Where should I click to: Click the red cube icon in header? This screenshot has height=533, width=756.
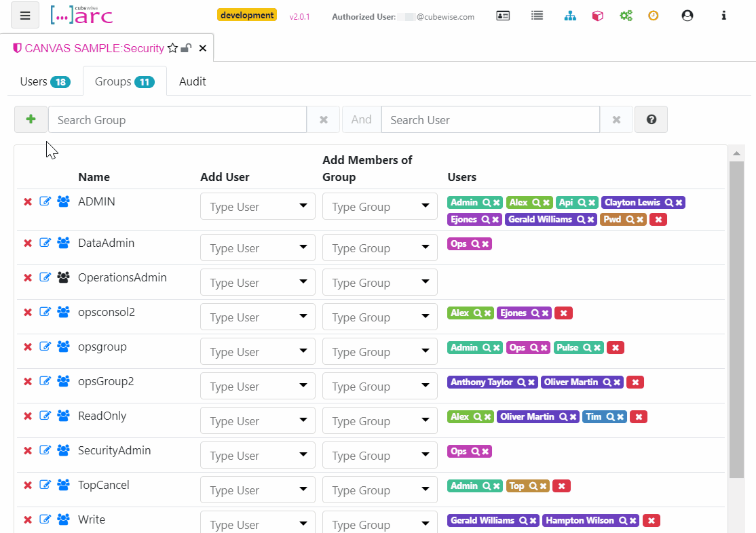597,16
